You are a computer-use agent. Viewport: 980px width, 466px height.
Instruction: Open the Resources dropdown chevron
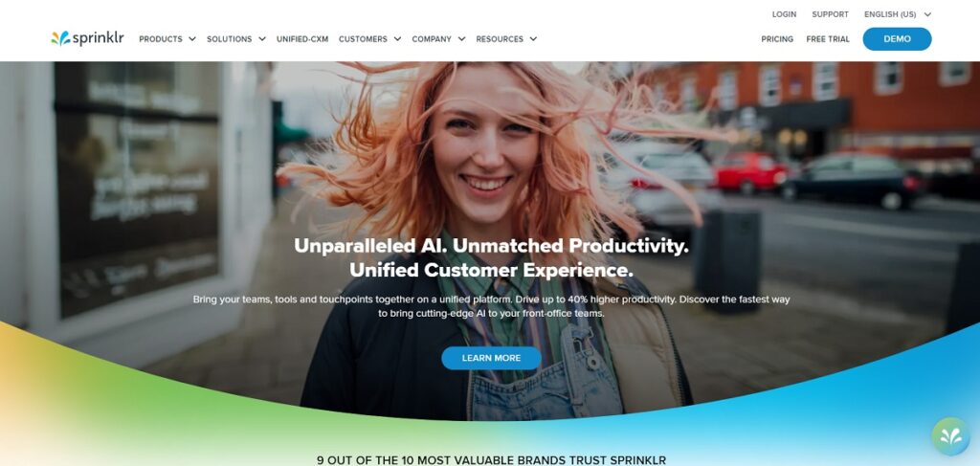pyautogui.click(x=533, y=38)
